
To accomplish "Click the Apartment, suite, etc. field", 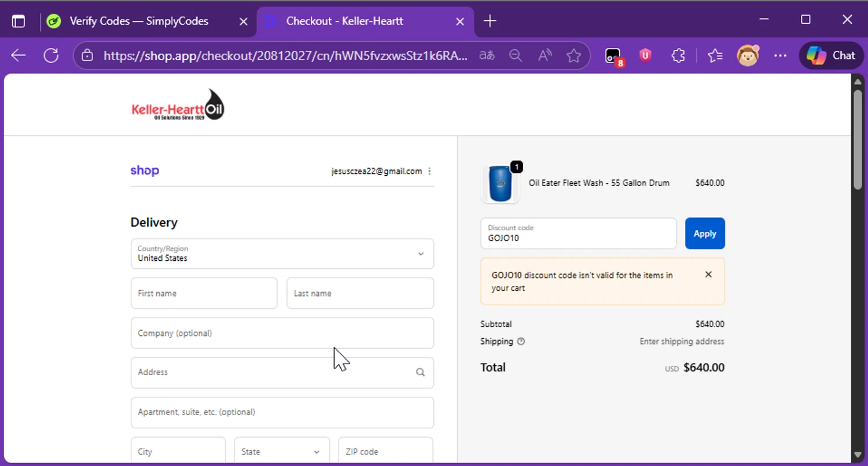I will [282, 412].
